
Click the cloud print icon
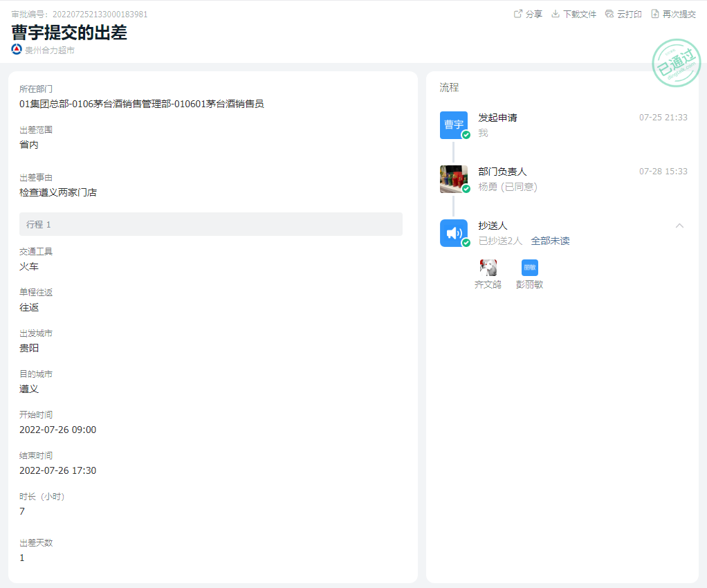tap(609, 14)
